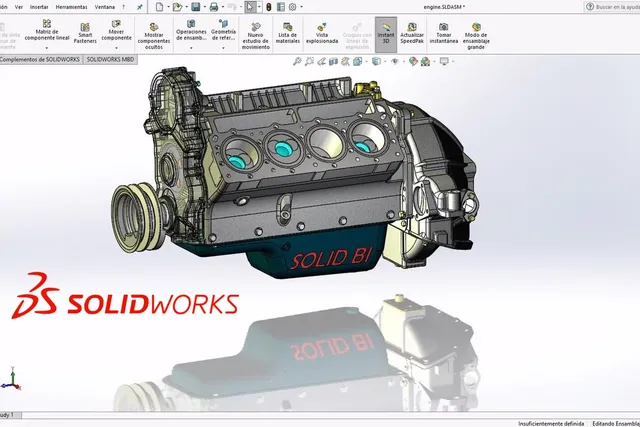The width and height of the screenshot is (640, 427).
Task: Switch to SOLIDWORKS MBD tab
Action: (x=111, y=60)
